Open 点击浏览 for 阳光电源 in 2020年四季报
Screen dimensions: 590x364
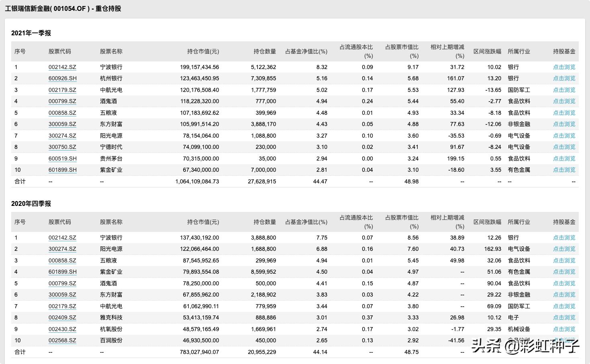pyautogui.click(x=564, y=249)
